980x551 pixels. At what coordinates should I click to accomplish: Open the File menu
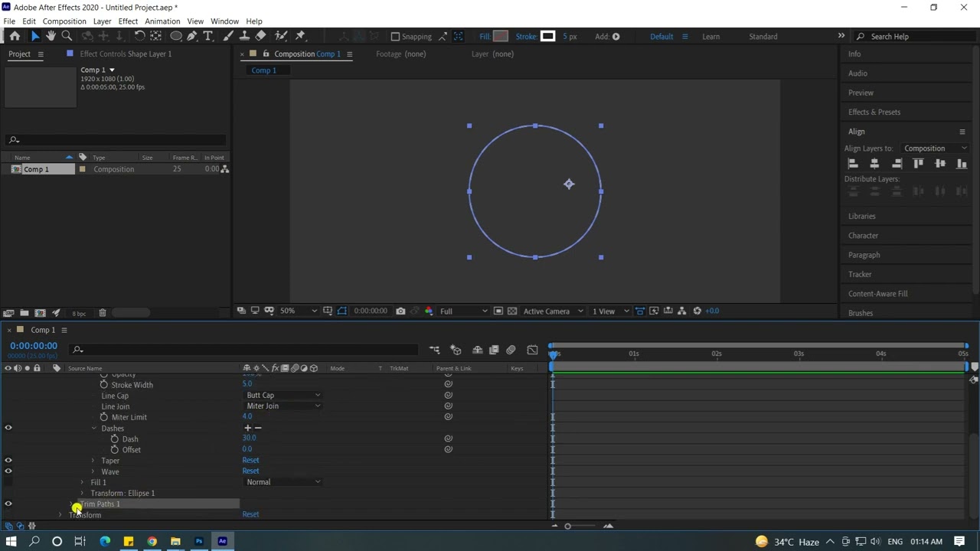(9, 21)
